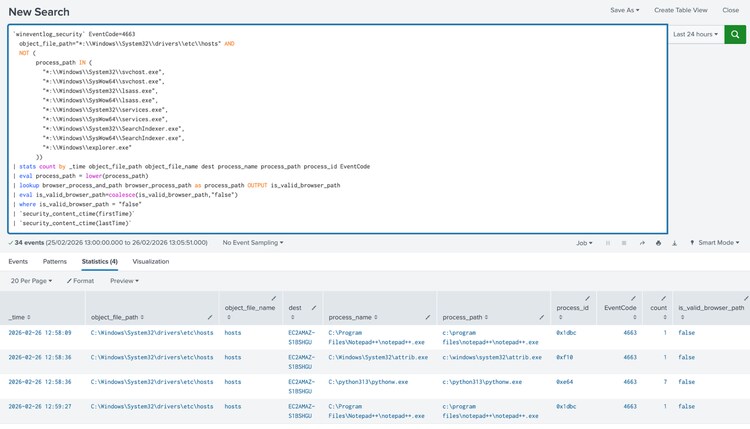Click timestamp 2026-02-26 12:58:09

[40, 333]
